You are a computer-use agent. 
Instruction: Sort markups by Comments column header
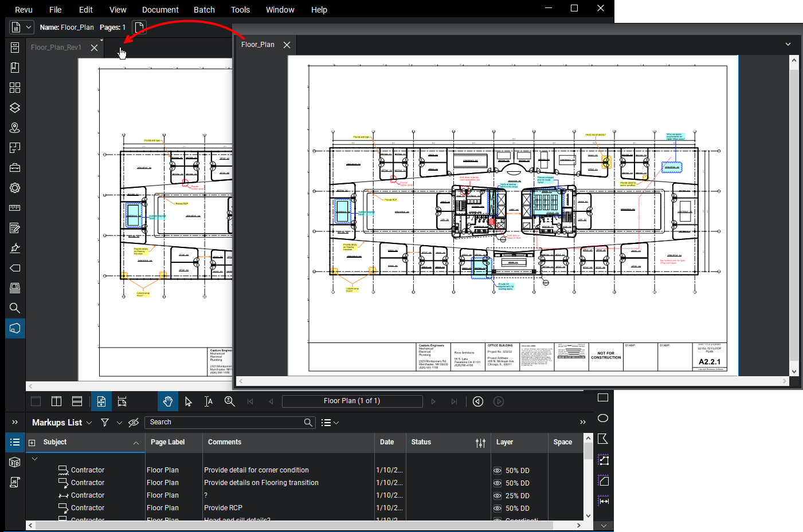pyautogui.click(x=225, y=442)
